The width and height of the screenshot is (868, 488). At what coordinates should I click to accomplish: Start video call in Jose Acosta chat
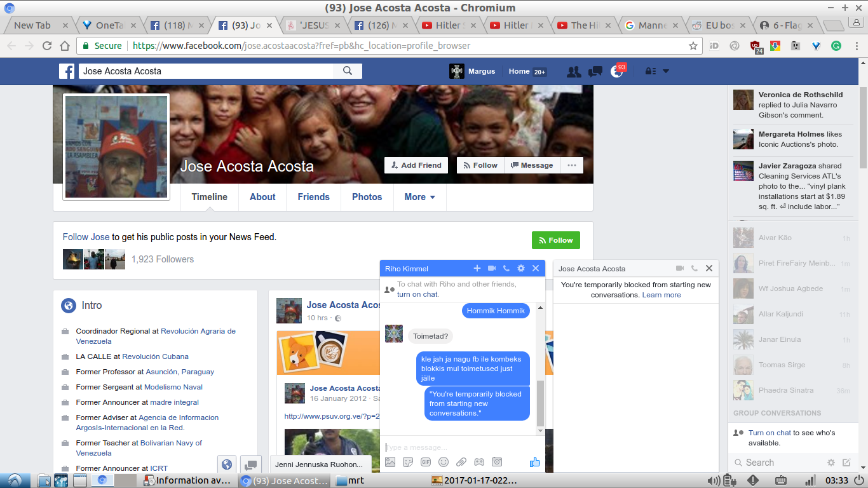pyautogui.click(x=680, y=269)
